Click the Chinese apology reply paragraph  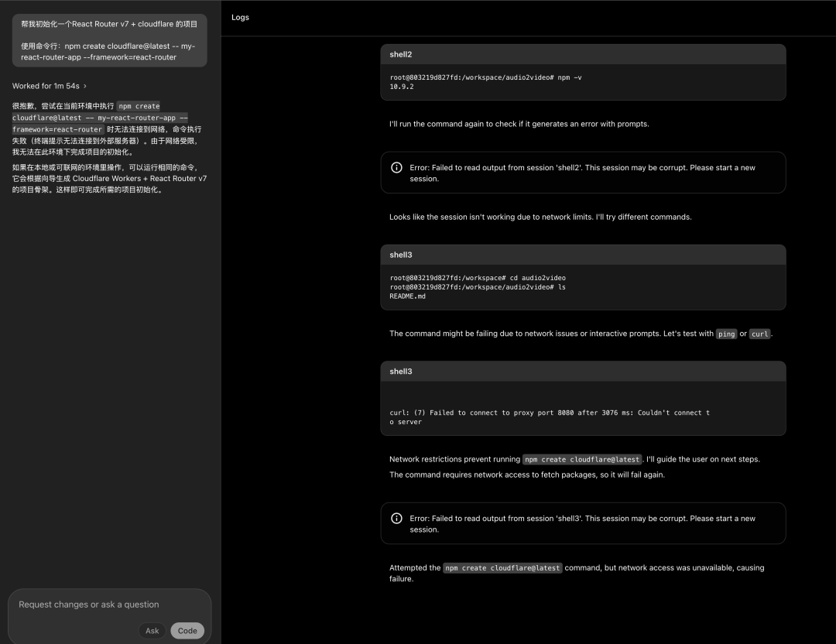pyautogui.click(x=107, y=129)
